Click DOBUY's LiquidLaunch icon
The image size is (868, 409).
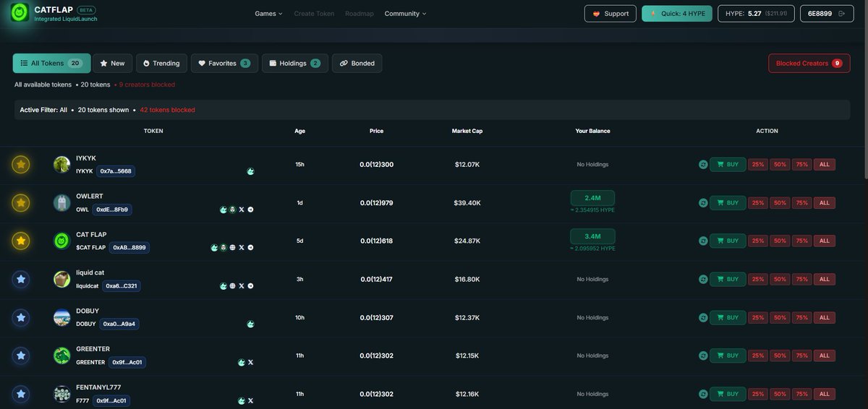[250, 324]
